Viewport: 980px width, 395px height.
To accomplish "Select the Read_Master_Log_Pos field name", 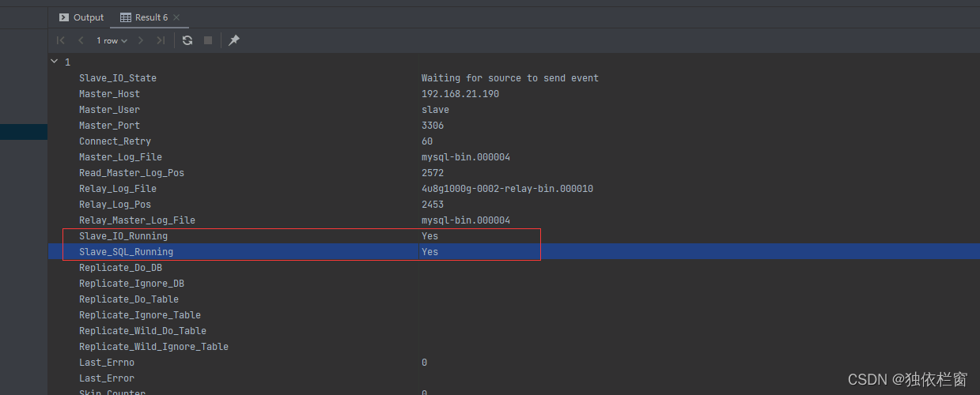I will (131, 173).
